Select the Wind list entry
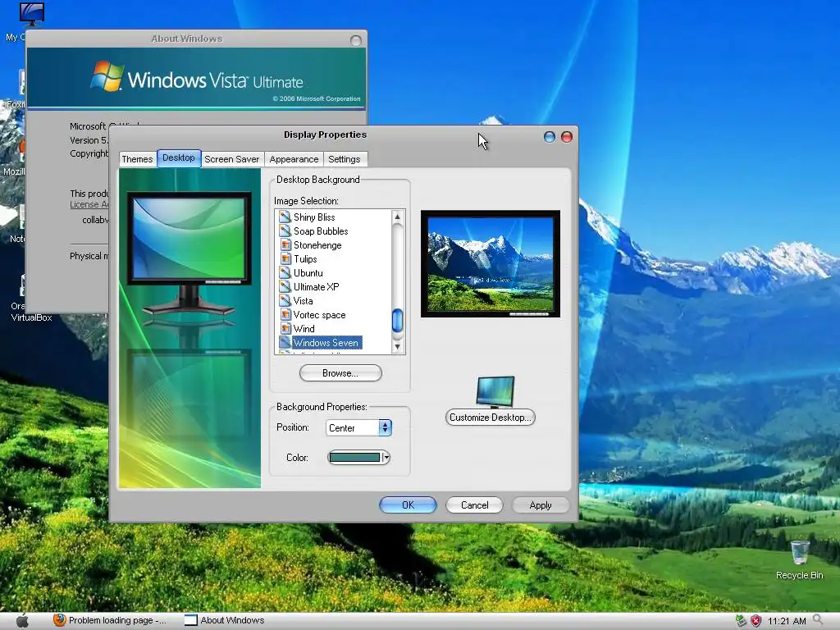Viewport: 840px width, 630px height. [x=304, y=328]
